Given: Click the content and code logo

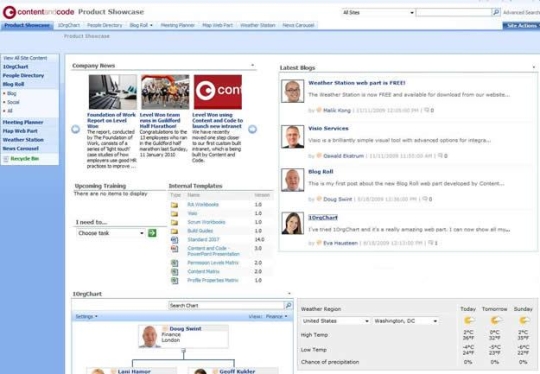Looking at the screenshot, I should [39, 12].
